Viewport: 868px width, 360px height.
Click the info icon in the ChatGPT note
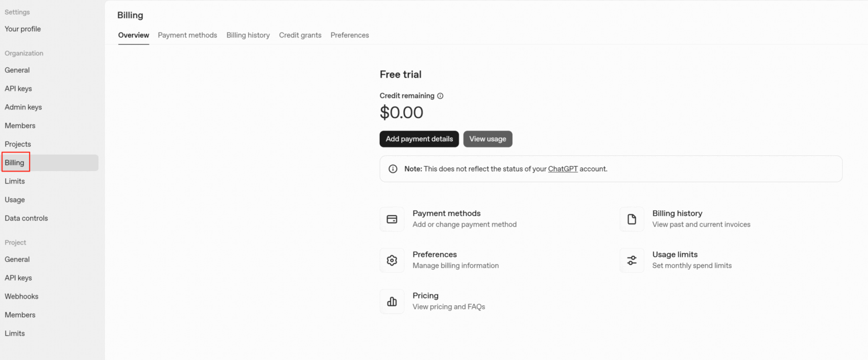pyautogui.click(x=392, y=169)
